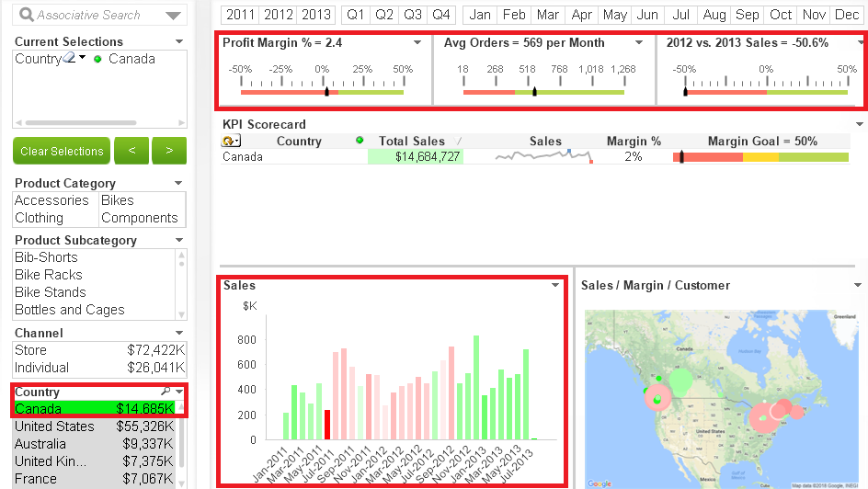The width and height of the screenshot is (868, 489).
Task: Filter by month Feb
Action: point(514,15)
